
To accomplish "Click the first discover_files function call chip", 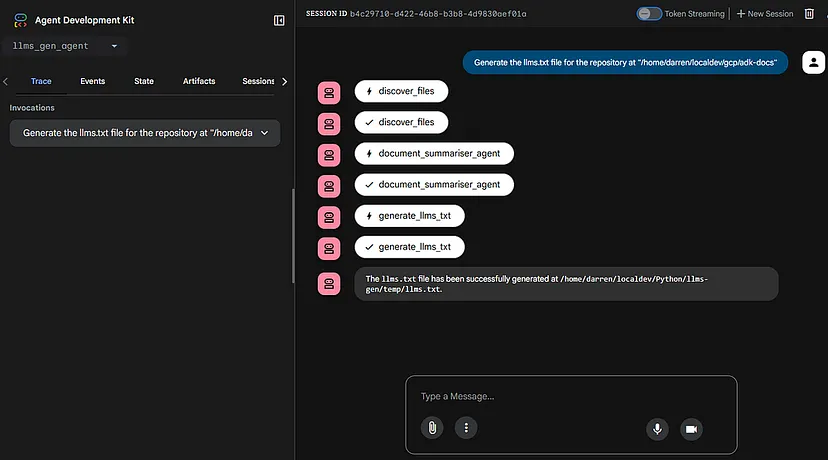I will [401, 92].
